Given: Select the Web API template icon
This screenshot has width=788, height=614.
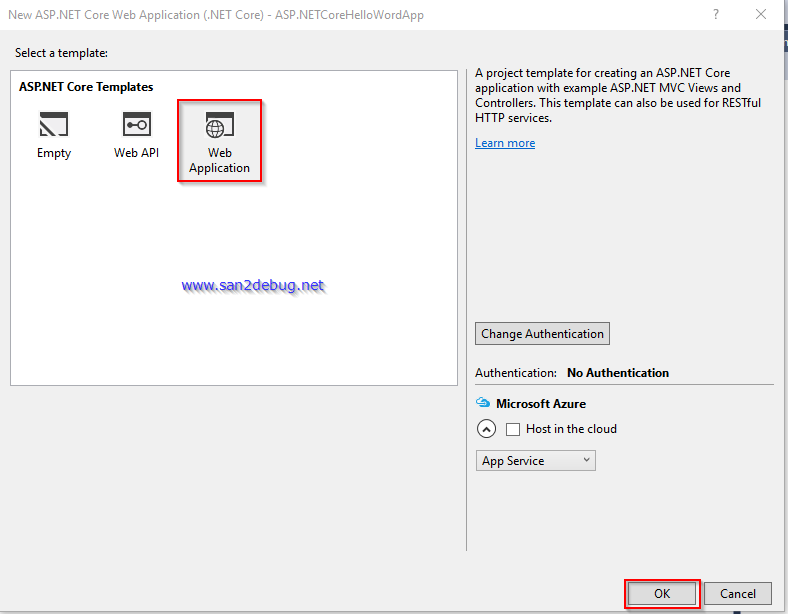Looking at the screenshot, I should tap(137, 124).
